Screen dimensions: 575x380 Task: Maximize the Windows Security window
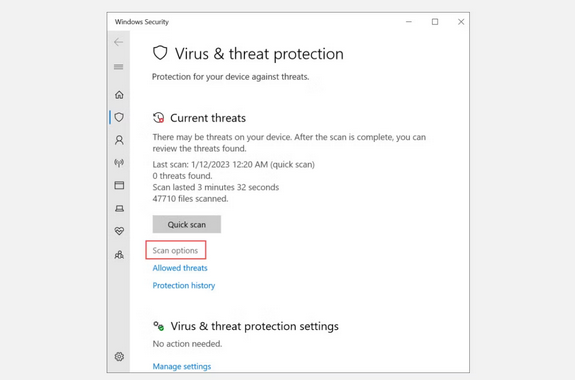tap(435, 22)
